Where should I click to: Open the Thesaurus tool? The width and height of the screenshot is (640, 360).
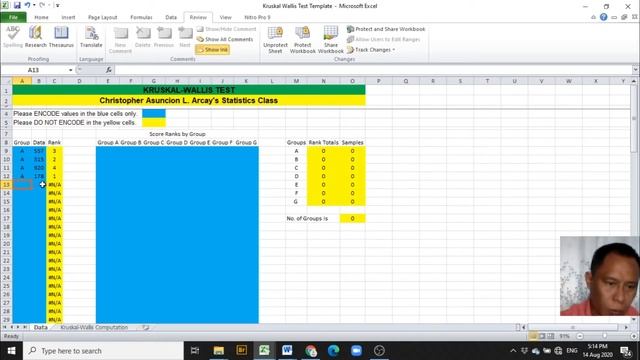point(61,37)
